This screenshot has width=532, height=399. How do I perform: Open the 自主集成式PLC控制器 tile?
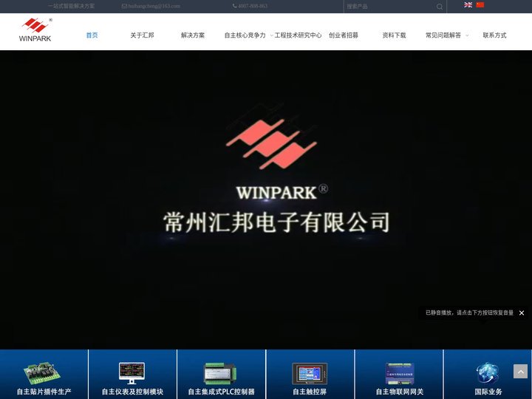[x=221, y=375]
